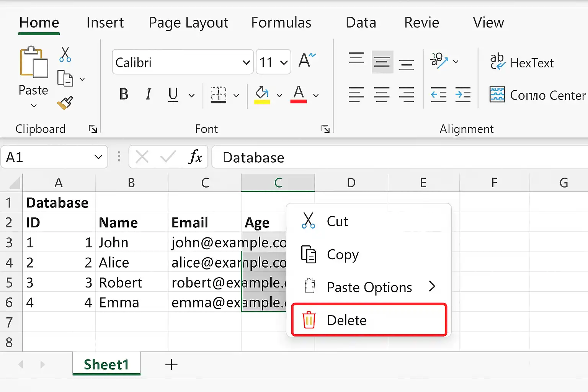Toggle Italic formatting
Viewport: 588px width, 392px height.
click(x=149, y=94)
